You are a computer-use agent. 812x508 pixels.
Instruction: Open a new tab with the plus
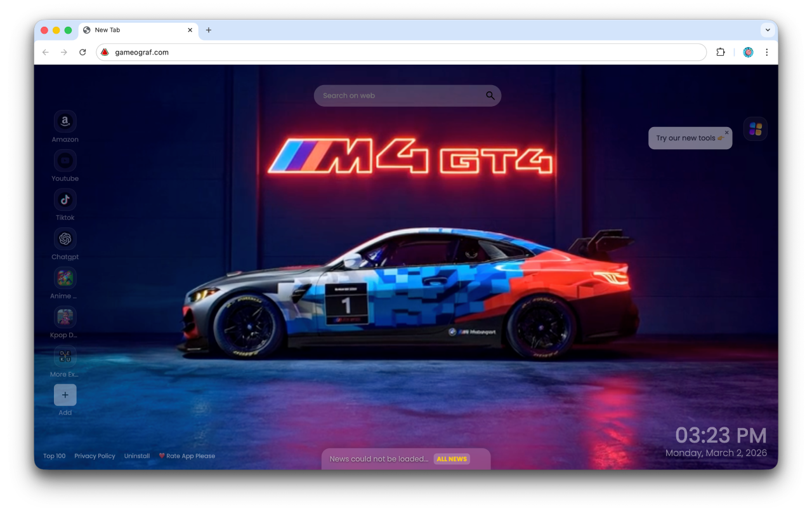tap(209, 30)
